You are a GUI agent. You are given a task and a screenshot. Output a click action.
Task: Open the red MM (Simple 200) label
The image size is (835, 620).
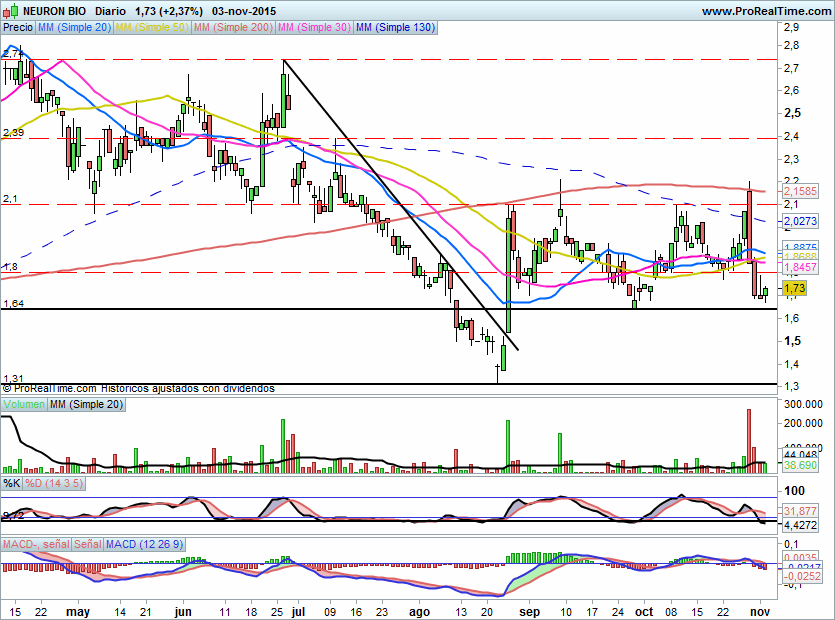click(233, 27)
